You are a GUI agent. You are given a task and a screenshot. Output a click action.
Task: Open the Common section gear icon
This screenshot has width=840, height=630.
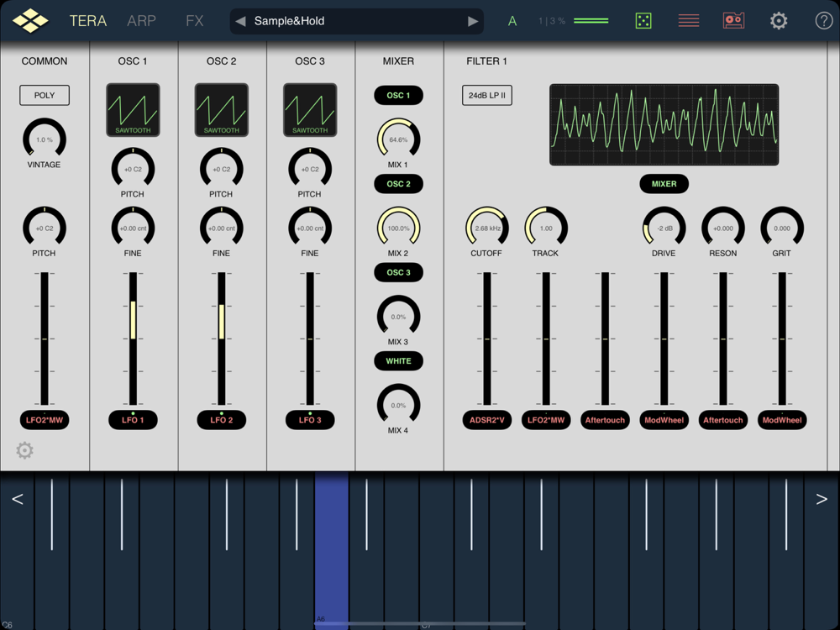point(25,450)
